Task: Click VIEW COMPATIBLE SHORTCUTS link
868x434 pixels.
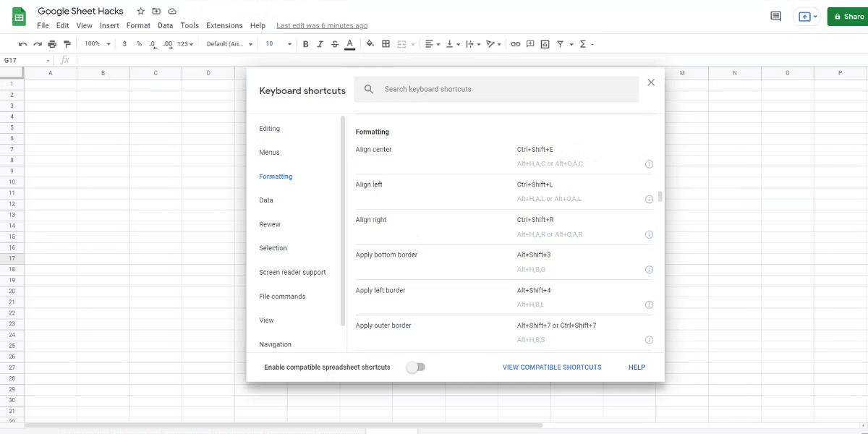Action: [x=552, y=367]
